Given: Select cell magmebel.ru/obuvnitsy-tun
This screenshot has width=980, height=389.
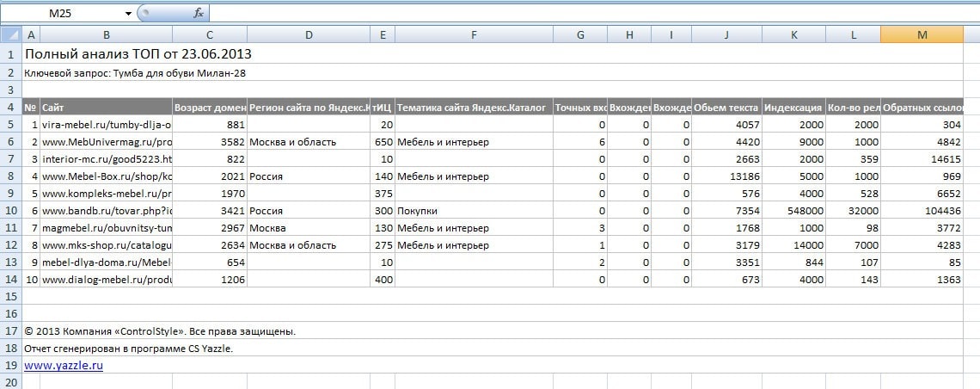Looking at the screenshot, I should click(107, 228).
